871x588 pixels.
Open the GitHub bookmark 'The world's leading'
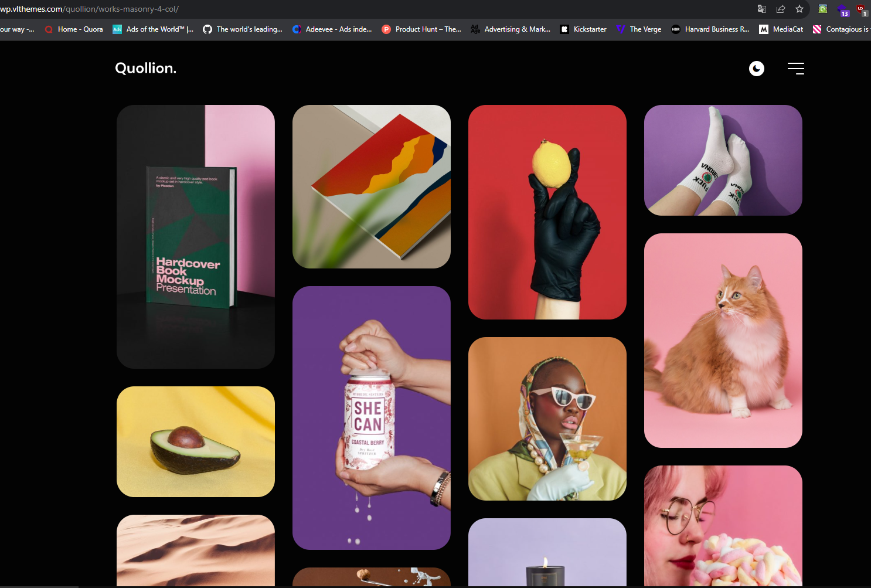coord(243,29)
